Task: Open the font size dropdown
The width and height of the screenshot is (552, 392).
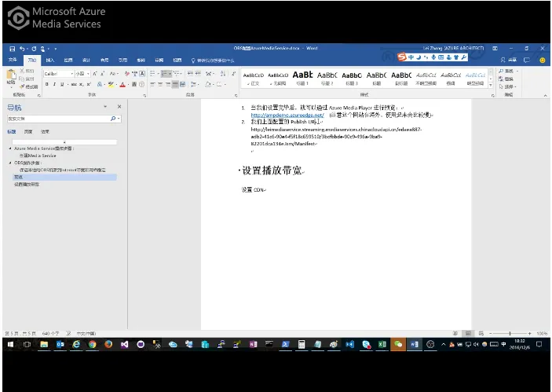Action: coord(88,74)
